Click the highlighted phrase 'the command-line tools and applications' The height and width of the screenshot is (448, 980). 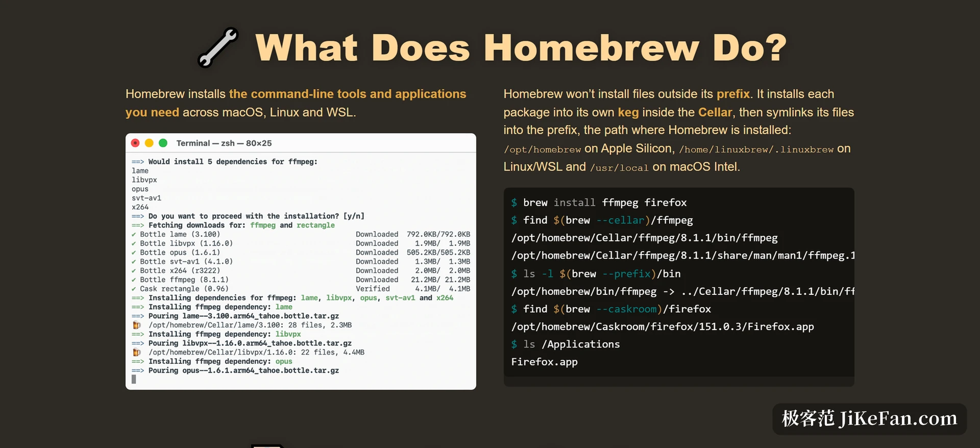coord(348,94)
